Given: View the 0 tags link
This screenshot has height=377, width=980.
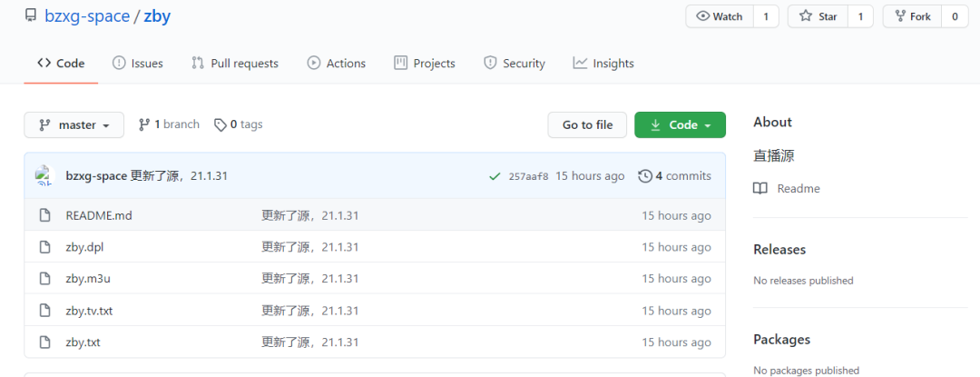Looking at the screenshot, I should coord(238,124).
